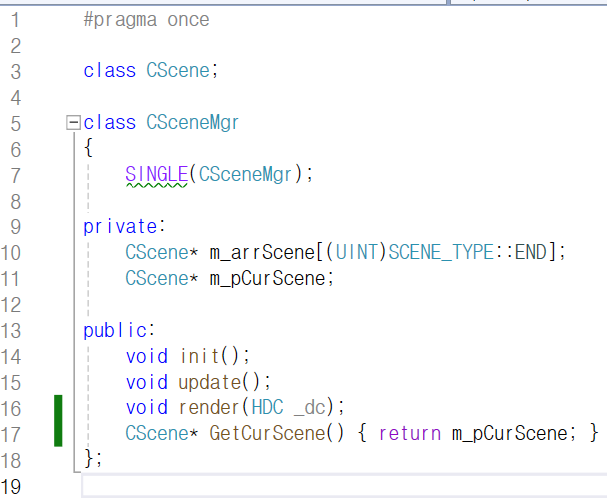This screenshot has width=607, height=498.
Task: Select the forward declaration 'CScene;' on line 3
Action: pyautogui.click(x=182, y=71)
